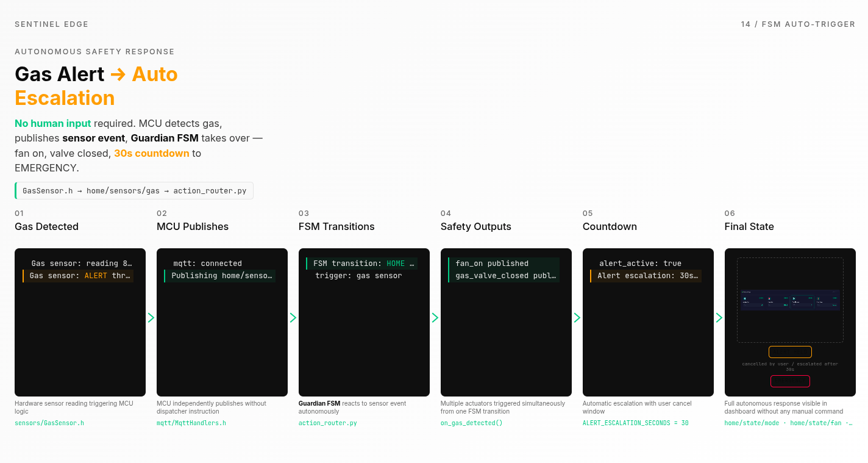Image resolution: width=868 pixels, height=463 pixels.
Task: Click the orange ALERT HELD badge
Action: [x=790, y=352]
